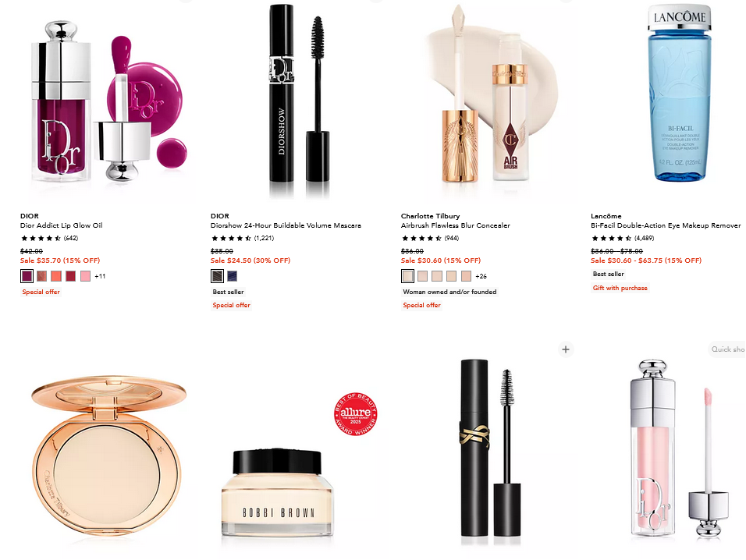This screenshot has width=746, height=560.
Task: Open Airbrush Flawless Blur Concealer link
Action: tap(455, 225)
